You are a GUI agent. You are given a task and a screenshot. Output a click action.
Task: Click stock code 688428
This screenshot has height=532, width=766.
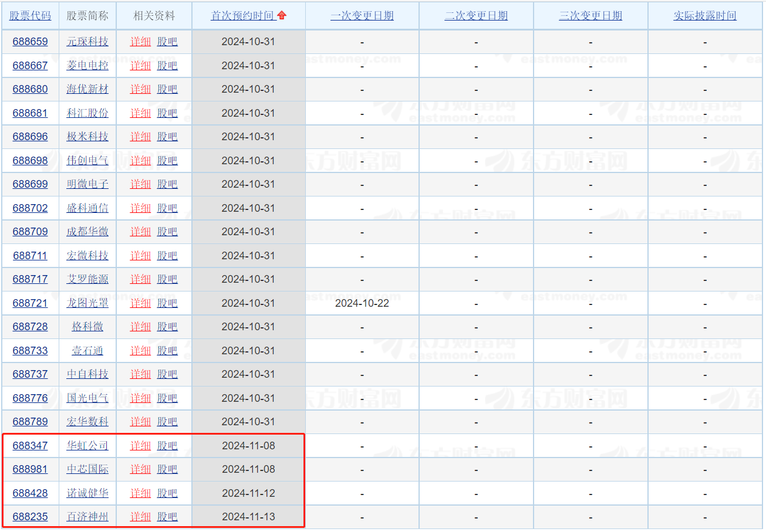(x=30, y=493)
